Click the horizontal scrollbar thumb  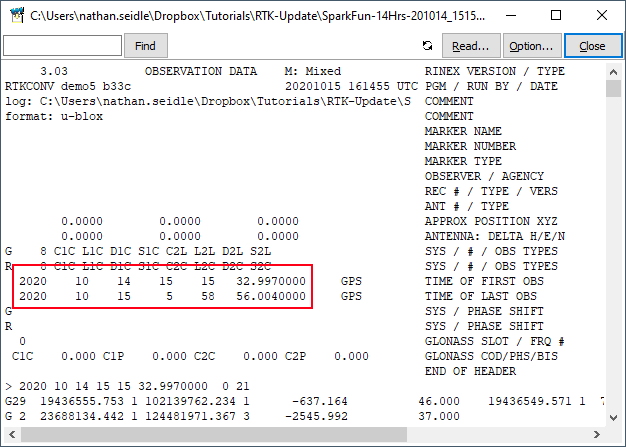click(214, 434)
